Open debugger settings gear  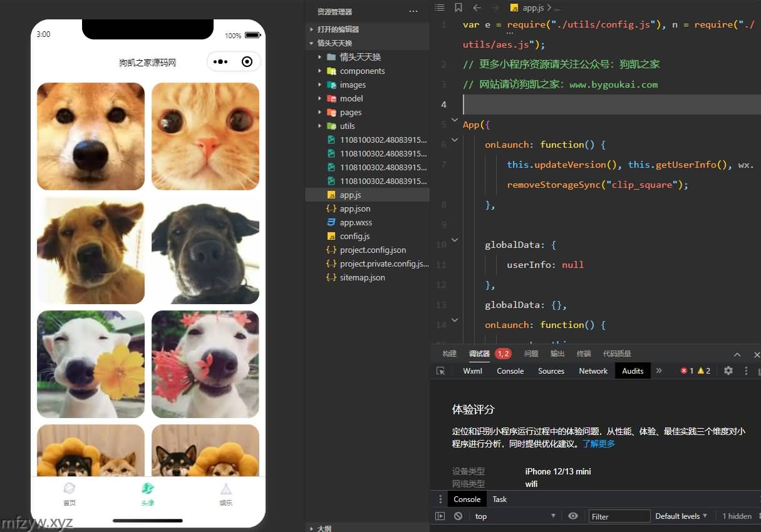pos(728,371)
